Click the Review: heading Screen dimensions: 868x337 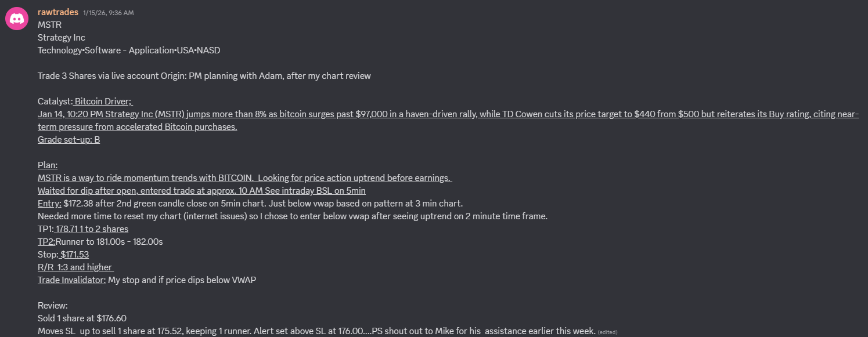coord(53,306)
